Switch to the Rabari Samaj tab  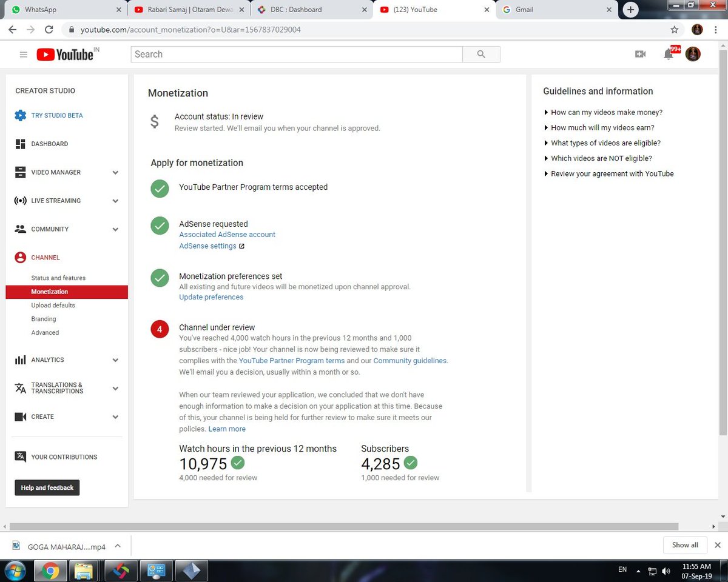tap(190, 10)
